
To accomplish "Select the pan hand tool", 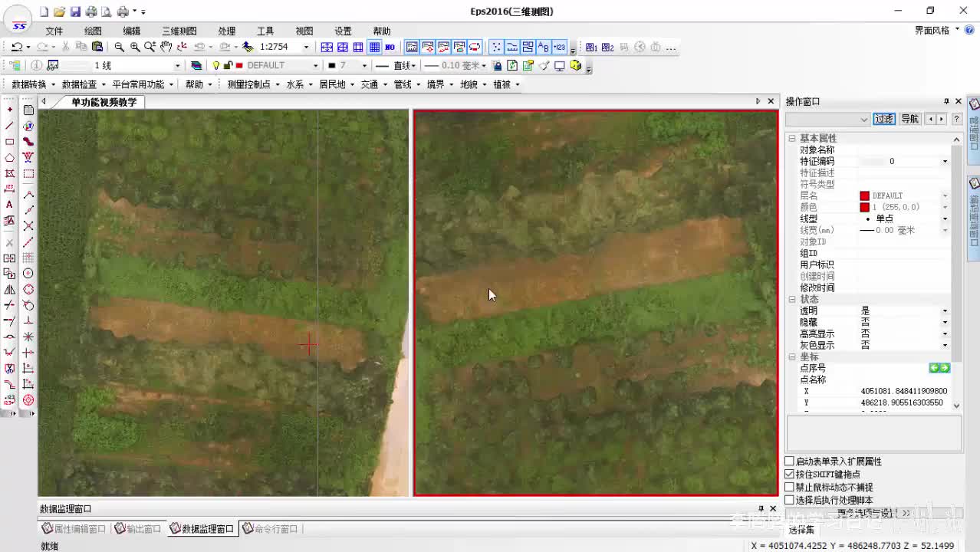I will point(166,47).
